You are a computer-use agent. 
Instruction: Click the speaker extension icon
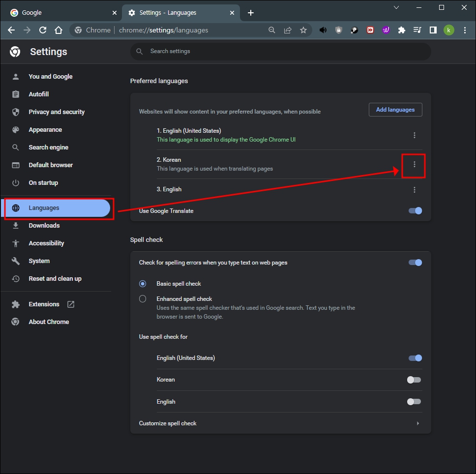point(323,30)
